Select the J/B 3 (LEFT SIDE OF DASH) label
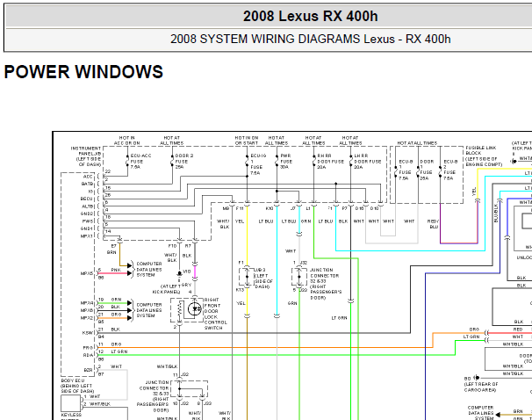Screen dimensions: 532x420 263,279
